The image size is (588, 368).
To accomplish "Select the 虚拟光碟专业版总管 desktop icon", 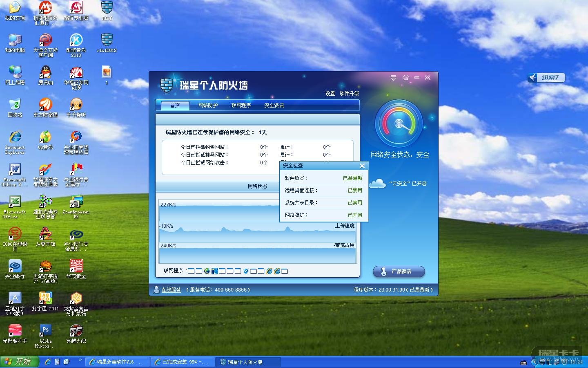I will tap(45, 207).
